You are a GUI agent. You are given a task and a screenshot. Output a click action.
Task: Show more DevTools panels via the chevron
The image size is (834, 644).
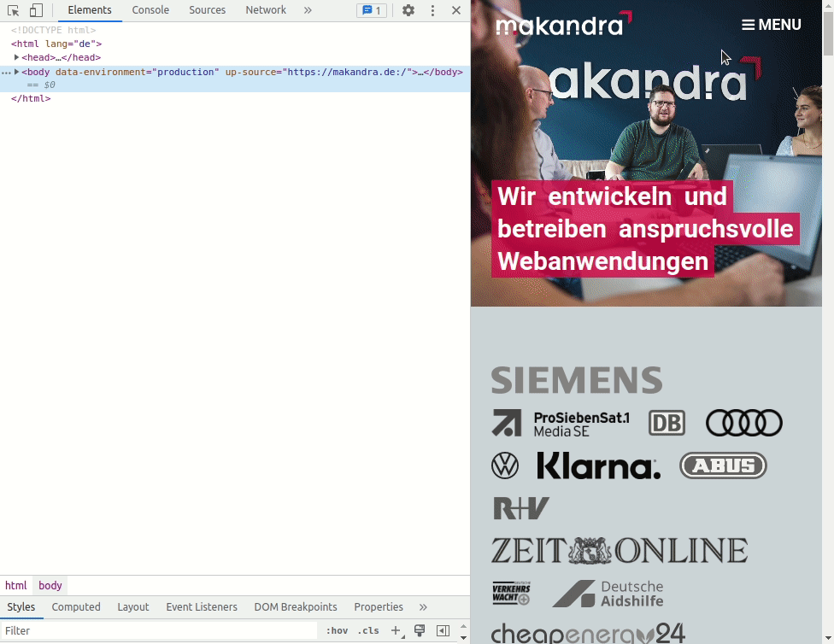(x=308, y=10)
